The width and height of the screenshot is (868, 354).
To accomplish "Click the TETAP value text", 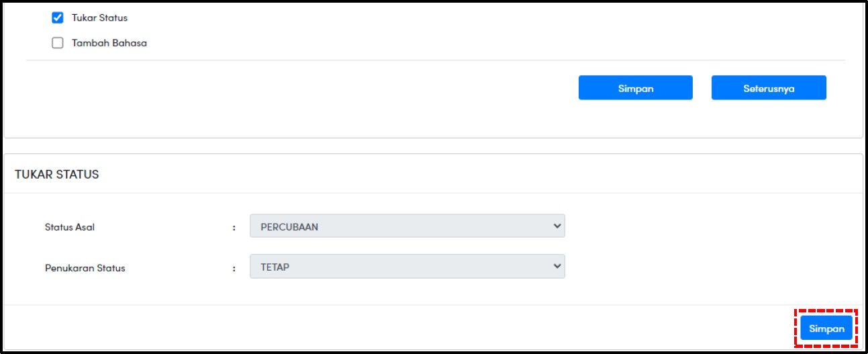I will pos(275,267).
